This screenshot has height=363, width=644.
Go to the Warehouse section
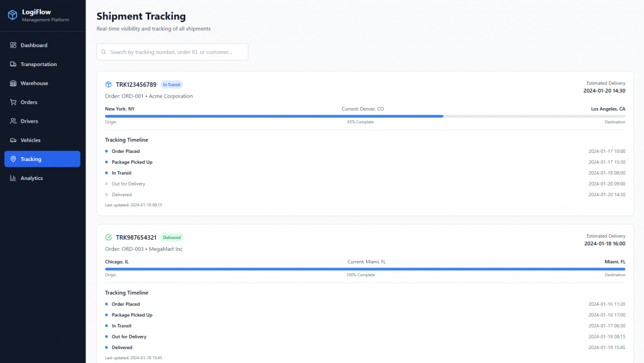point(34,83)
